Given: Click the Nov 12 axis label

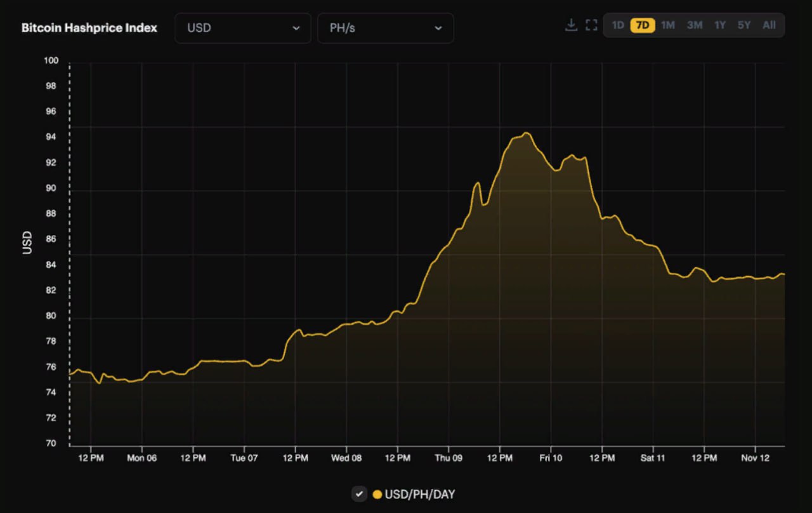Looking at the screenshot, I should tap(755, 458).
